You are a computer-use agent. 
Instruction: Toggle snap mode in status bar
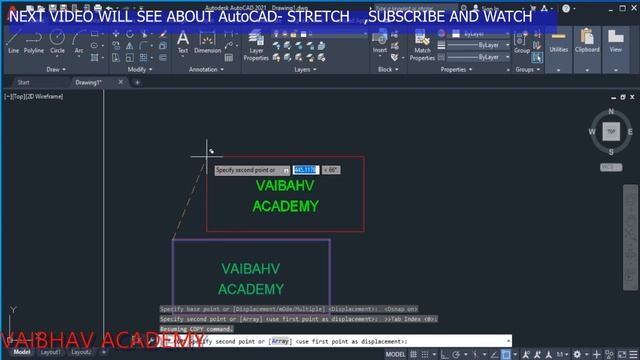[x=425, y=354]
